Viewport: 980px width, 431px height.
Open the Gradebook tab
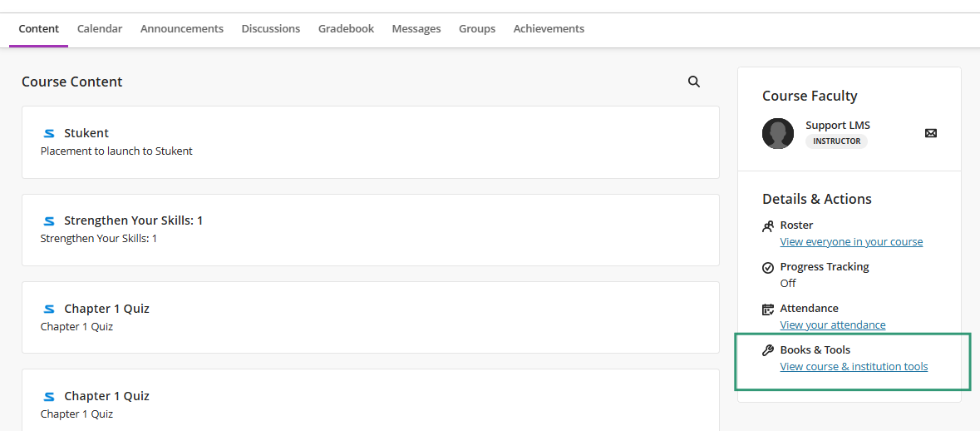coord(347,29)
